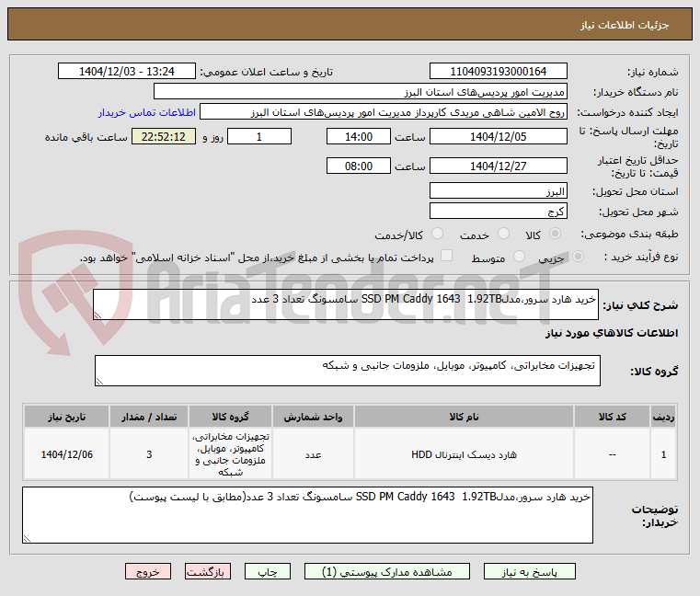The height and width of the screenshot is (596, 700).
Task: Select the کالا/خدمت radio button
Action: (438, 234)
